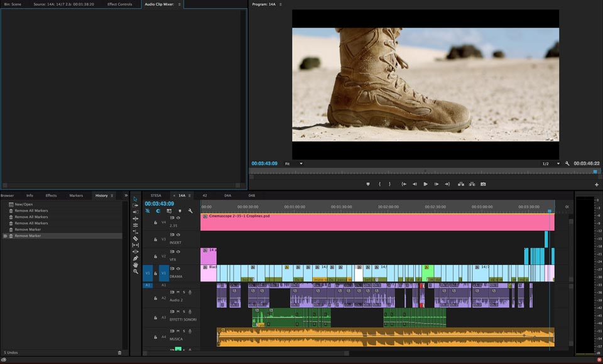Open the 1/2 playback resolution dropdown
The height and width of the screenshot is (364, 603).
point(551,164)
